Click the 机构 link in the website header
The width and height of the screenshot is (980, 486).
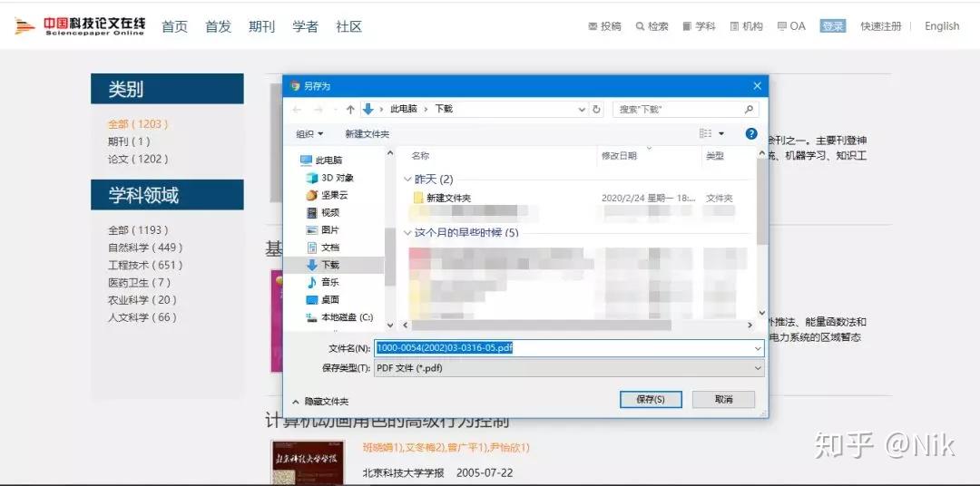click(746, 26)
